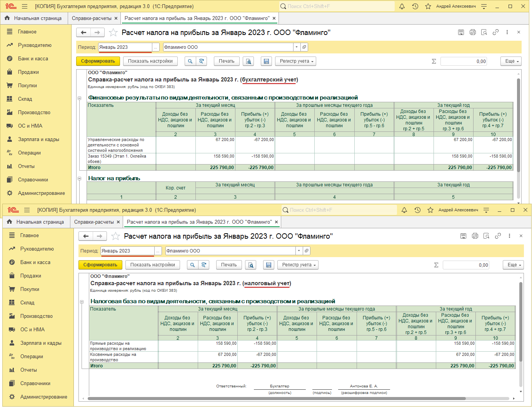Click the floppy disk save button in the lower report toolbar
The width and height of the screenshot is (532, 407).
(269, 265)
